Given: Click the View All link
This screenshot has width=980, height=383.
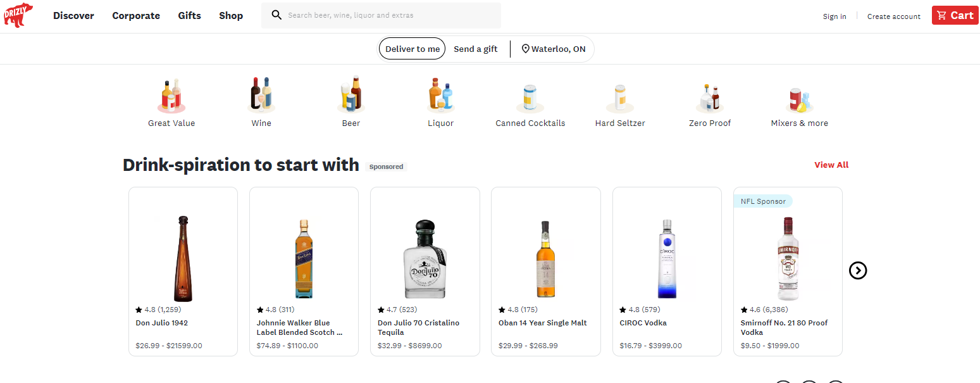Looking at the screenshot, I should 831,165.
